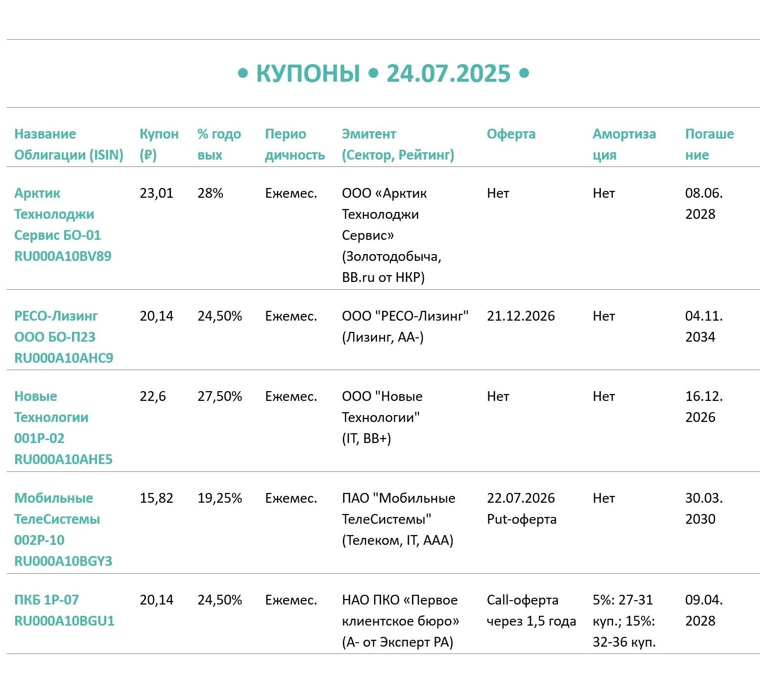The height and width of the screenshot is (700, 767).
Task: Click the "Купон (₽)" column header
Action: coord(159,144)
